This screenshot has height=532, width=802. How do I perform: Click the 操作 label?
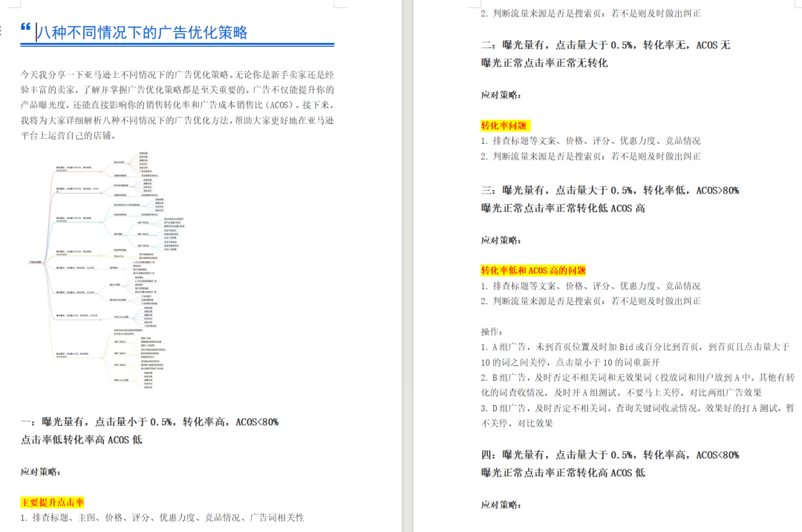[x=492, y=332]
